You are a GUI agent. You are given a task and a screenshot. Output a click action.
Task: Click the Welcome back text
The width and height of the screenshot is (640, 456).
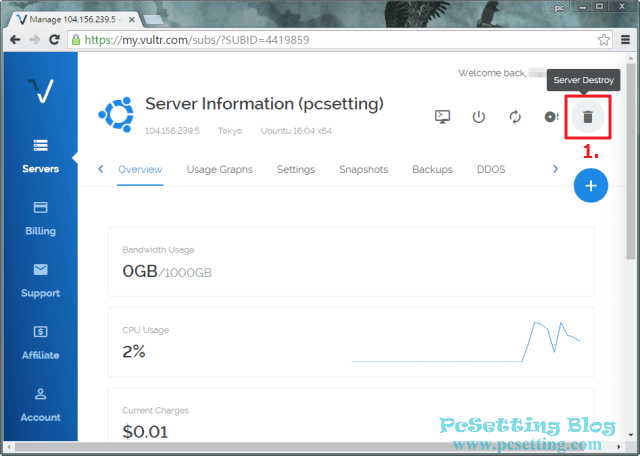[x=492, y=73]
